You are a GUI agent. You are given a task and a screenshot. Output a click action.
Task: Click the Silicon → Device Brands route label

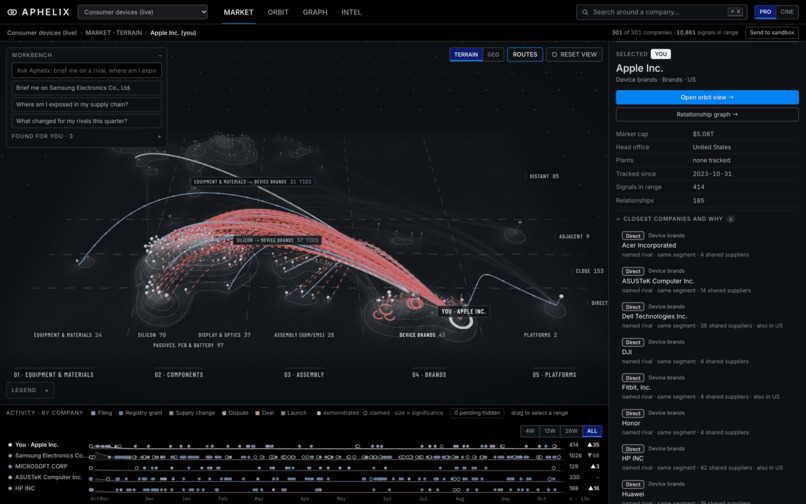277,240
